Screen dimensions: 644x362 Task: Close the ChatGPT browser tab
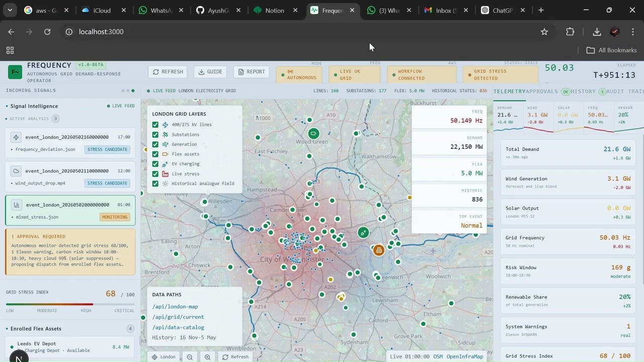pos(523,10)
